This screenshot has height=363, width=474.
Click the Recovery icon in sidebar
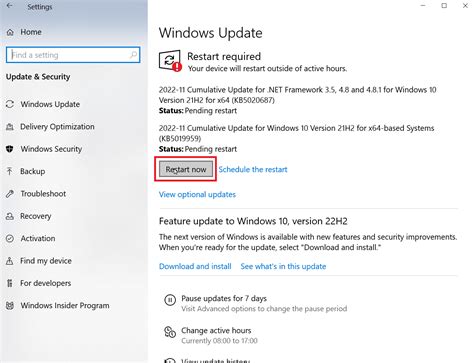pos(10,216)
